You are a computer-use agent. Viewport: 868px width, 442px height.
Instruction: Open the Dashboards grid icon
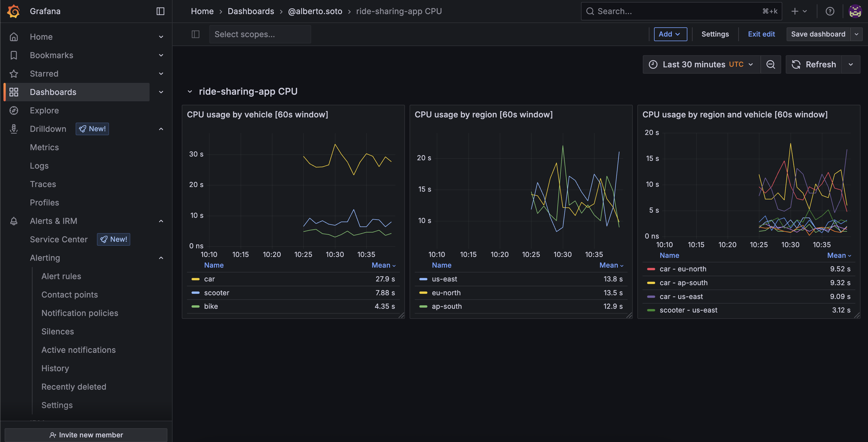click(14, 92)
